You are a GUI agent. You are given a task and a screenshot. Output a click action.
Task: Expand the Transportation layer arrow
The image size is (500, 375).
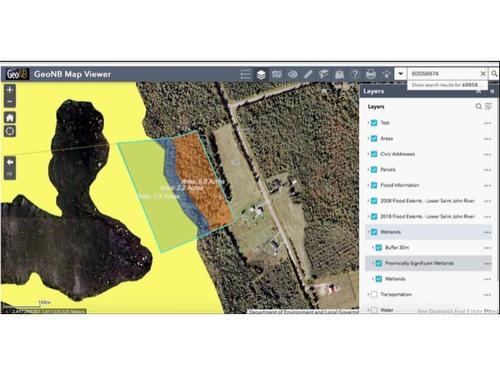click(x=368, y=294)
